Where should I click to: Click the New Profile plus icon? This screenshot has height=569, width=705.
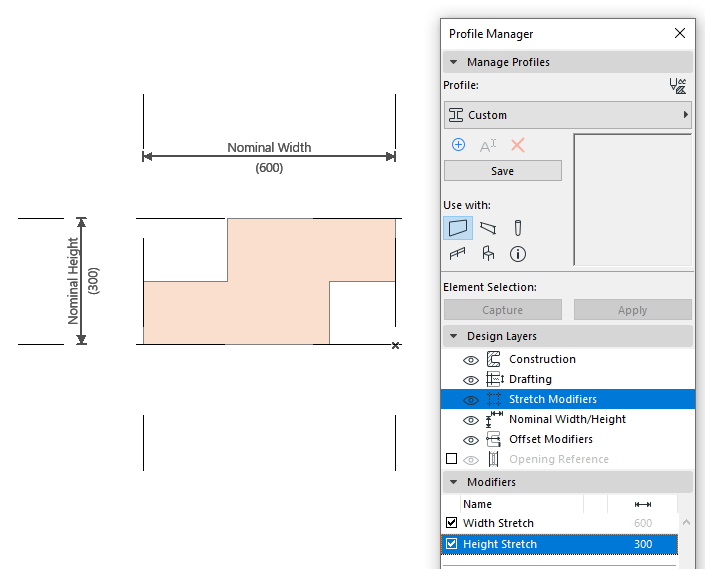pos(458,145)
